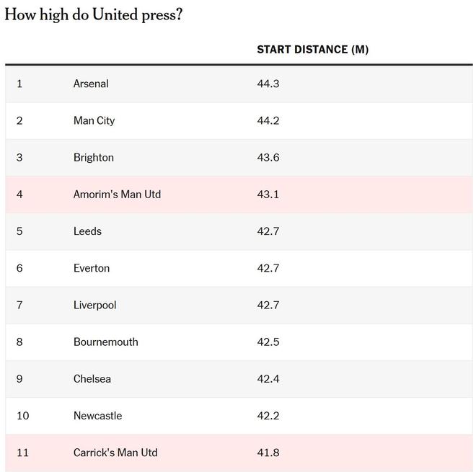Click the START DISTANCE (M) column header
This screenshot has height=472, width=476.
tap(312, 50)
